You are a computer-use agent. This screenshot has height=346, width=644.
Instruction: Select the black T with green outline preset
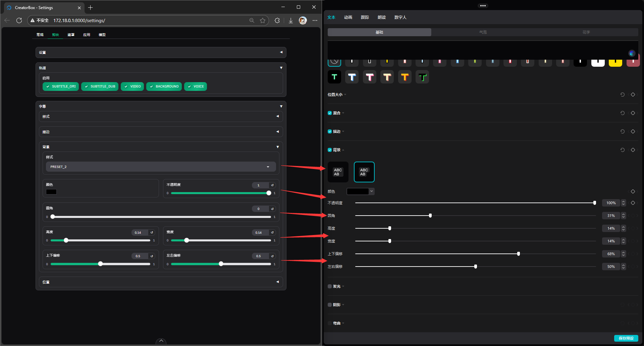coord(422,77)
